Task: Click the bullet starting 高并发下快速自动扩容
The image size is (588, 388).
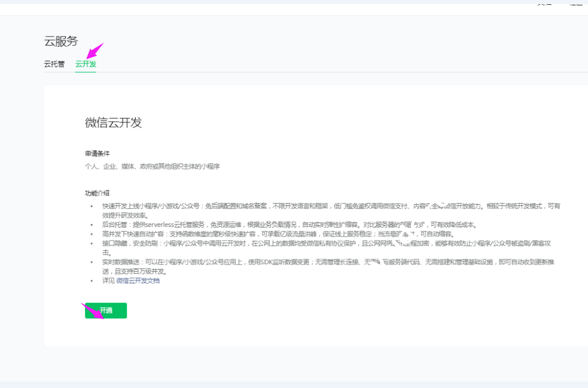Action: click(279, 234)
